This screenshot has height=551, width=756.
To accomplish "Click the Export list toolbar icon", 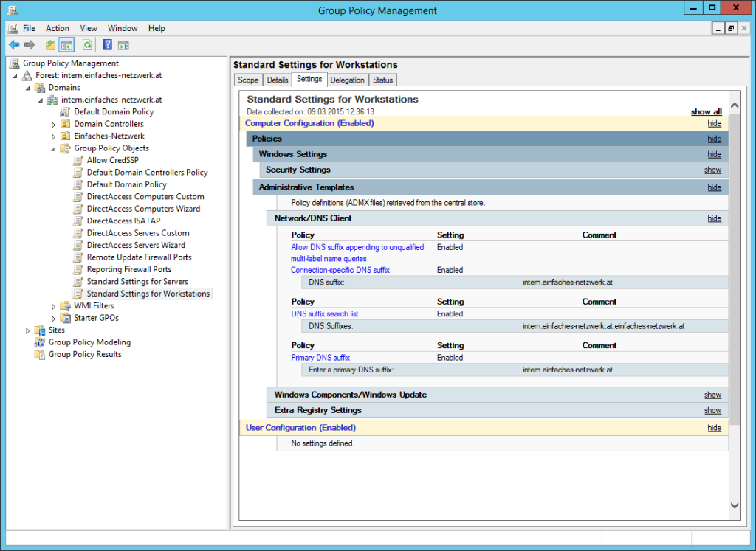I will 124,44.
